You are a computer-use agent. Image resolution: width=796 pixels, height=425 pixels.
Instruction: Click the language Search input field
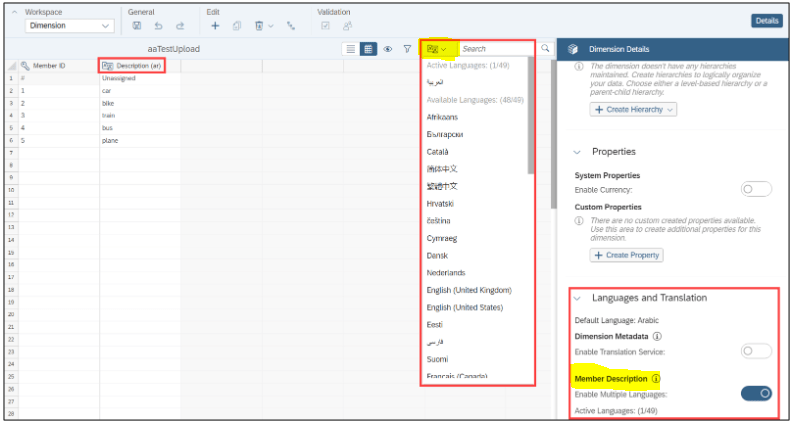coord(495,48)
